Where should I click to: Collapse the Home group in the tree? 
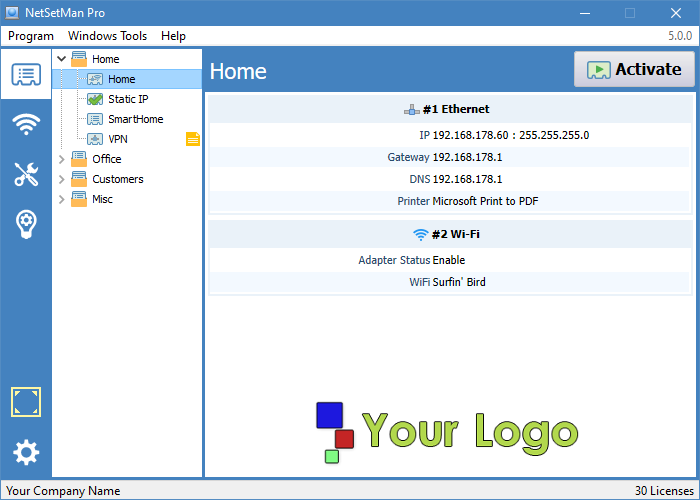(62, 59)
